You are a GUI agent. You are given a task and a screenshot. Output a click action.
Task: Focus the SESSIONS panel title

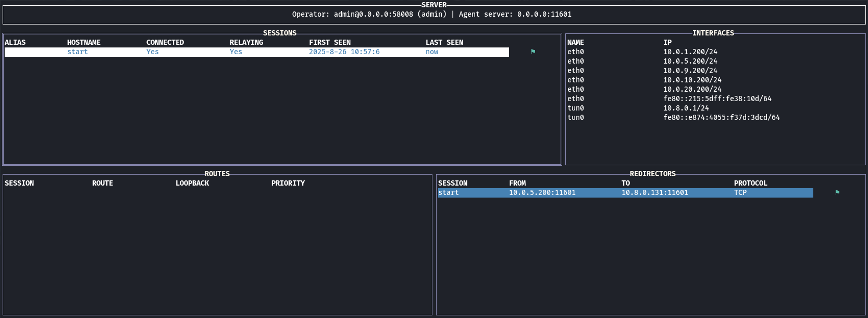[x=280, y=33]
